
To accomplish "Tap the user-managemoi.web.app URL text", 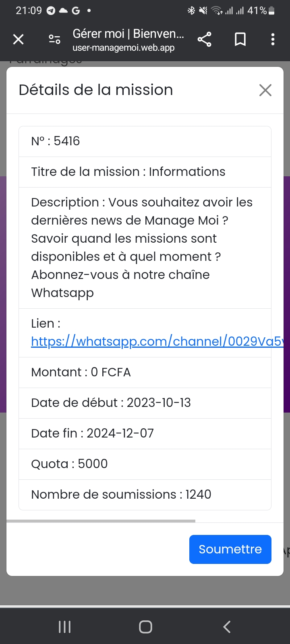I will click(x=124, y=48).
